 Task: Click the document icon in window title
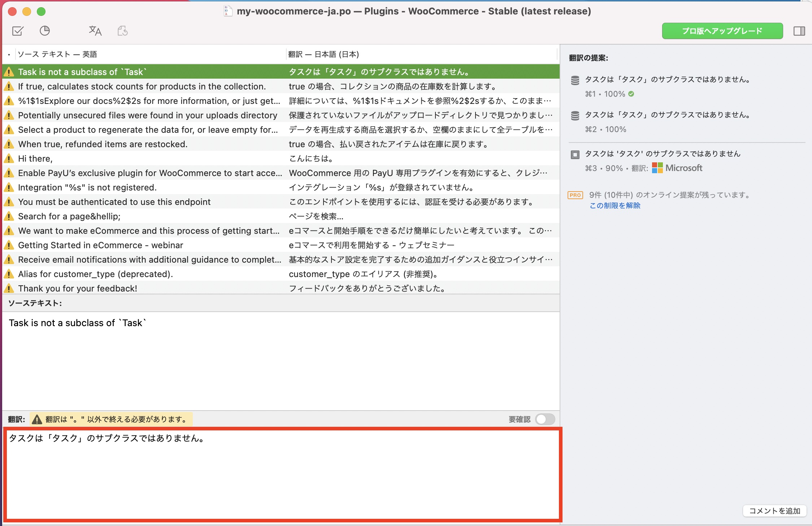click(x=228, y=11)
